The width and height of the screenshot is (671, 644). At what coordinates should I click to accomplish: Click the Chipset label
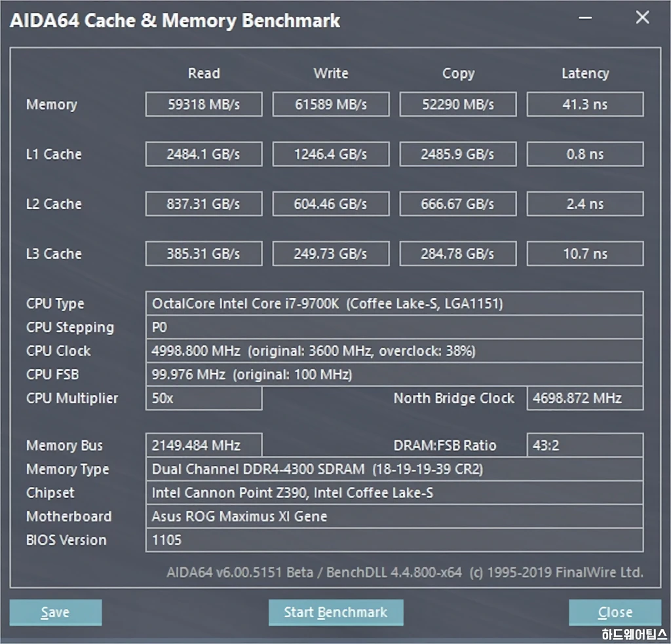click(x=50, y=493)
